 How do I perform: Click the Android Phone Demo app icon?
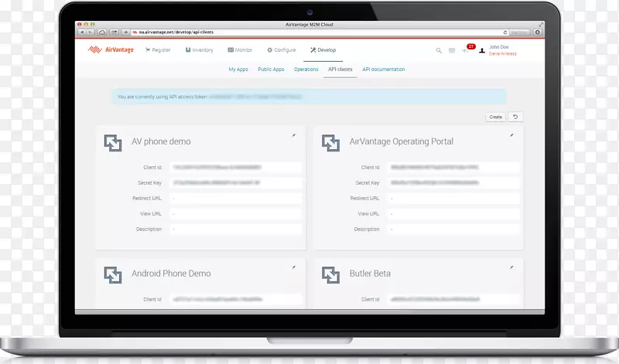click(113, 275)
